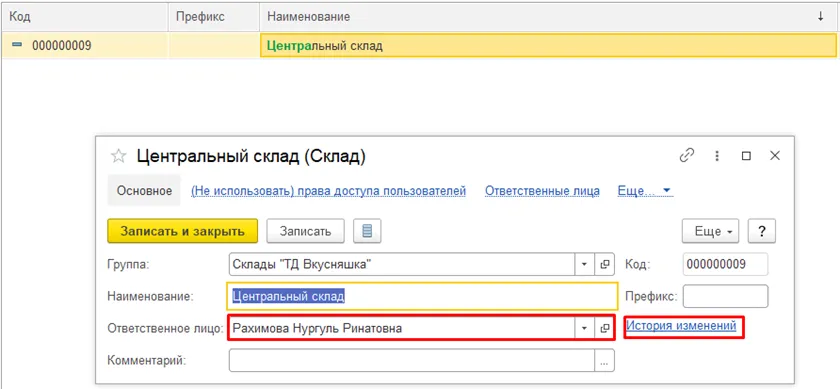Click the sort arrow in Наименование column header

click(x=821, y=17)
